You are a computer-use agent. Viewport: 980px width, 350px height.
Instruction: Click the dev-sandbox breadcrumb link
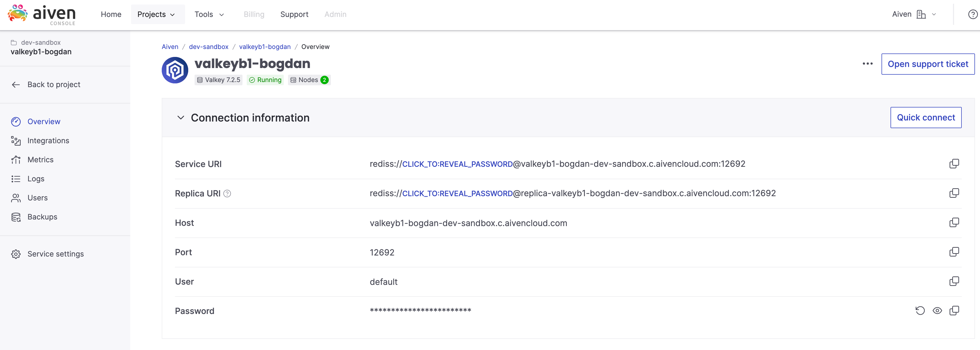(x=209, y=47)
